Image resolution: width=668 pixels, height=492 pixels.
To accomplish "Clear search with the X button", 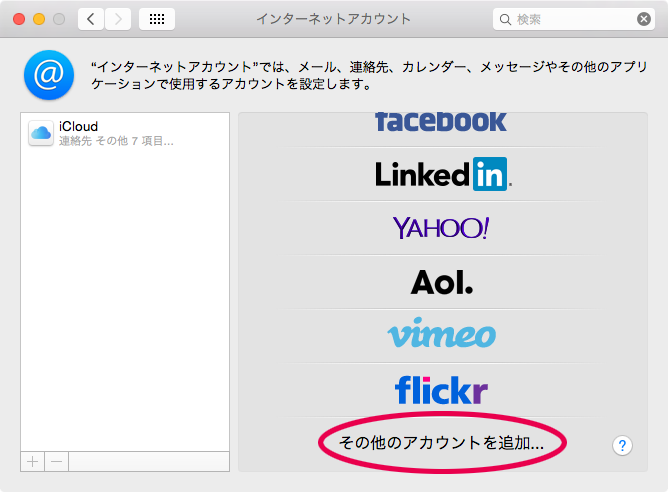I will pos(644,19).
